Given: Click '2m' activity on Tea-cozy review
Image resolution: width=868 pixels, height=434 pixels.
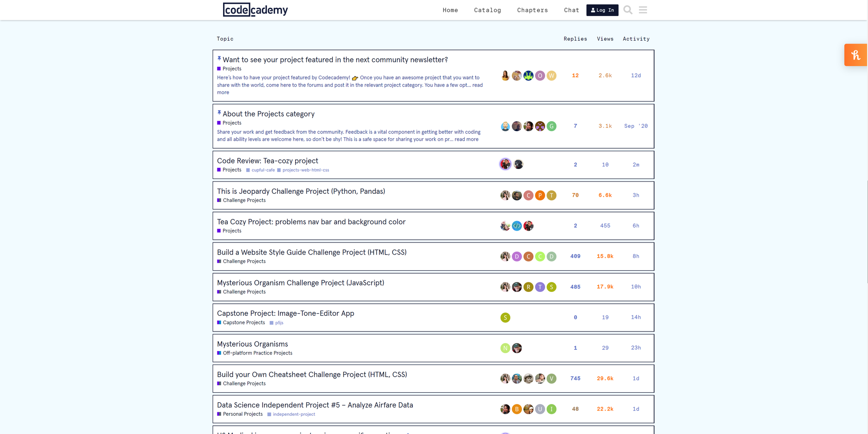Looking at the screenshot, I should click(636, 165).
